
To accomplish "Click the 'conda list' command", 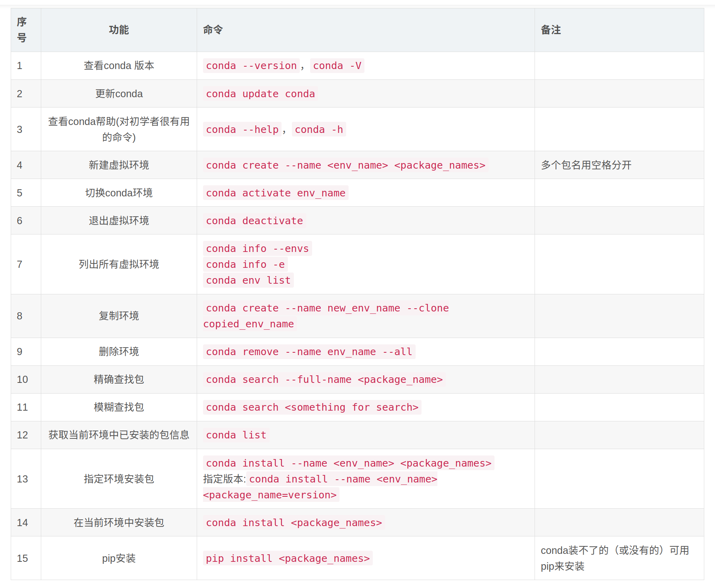I will (x=236, y=435).
